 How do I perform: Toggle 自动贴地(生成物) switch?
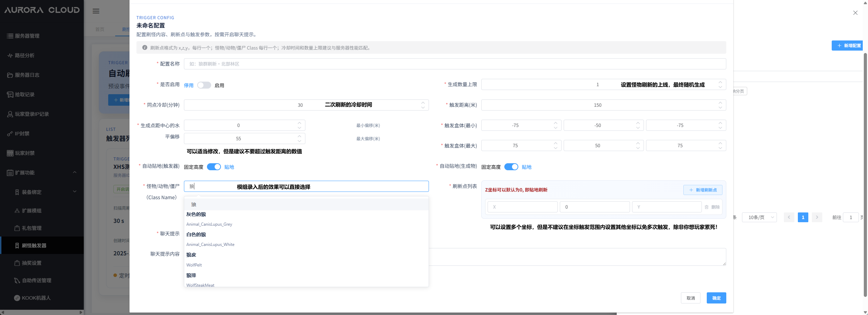511,167
